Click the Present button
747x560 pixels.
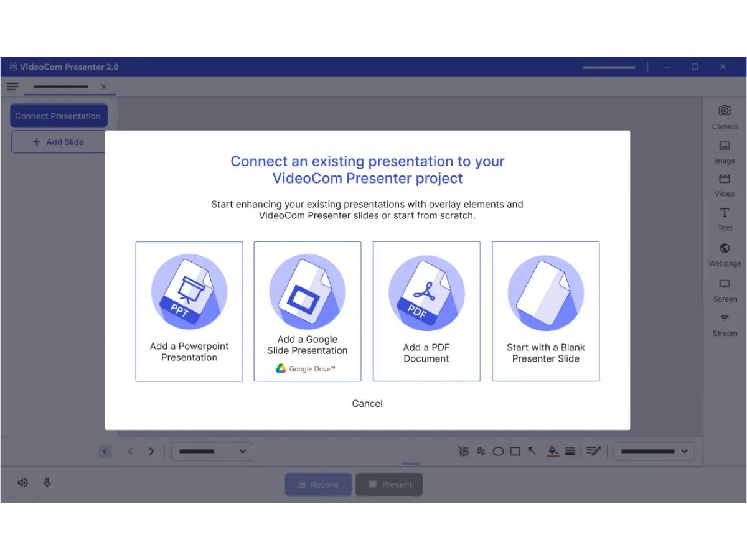(x=389, y=485)
